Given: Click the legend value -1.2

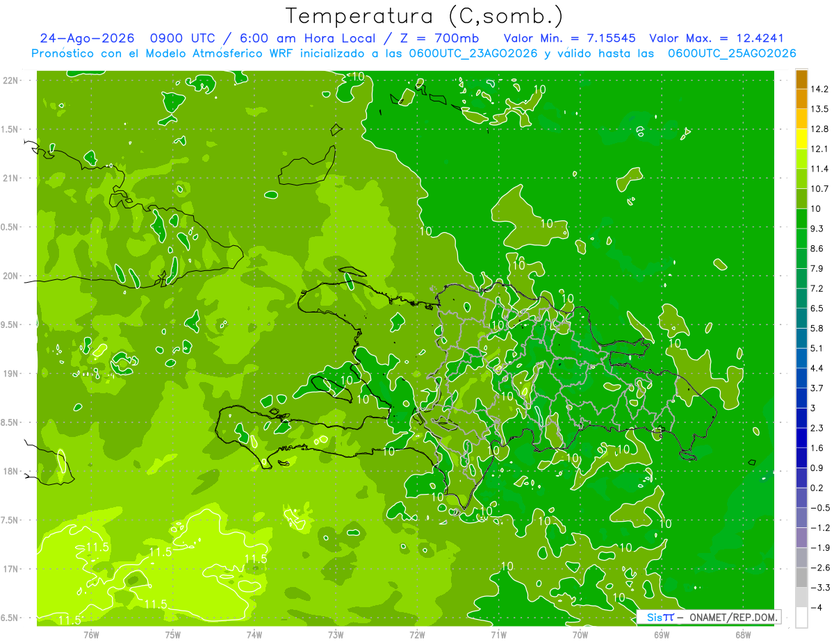Looking at the screenshot, I should pyautogui.click(x=819, y=528).
